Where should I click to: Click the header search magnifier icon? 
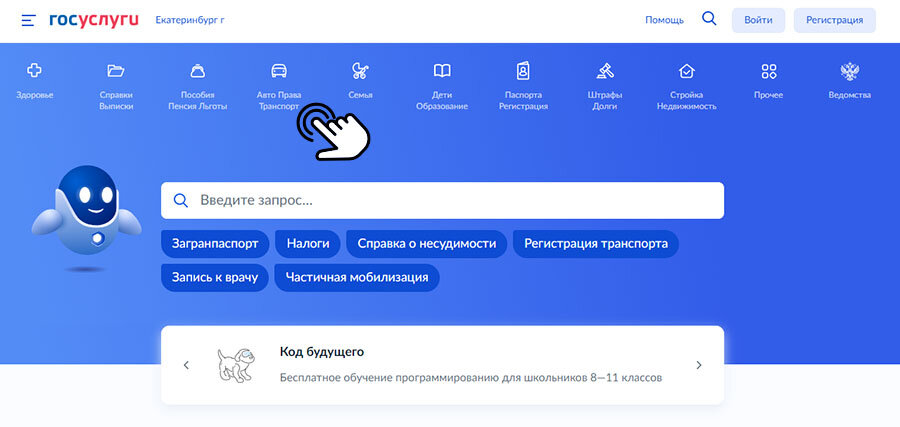tap(709, 19)
